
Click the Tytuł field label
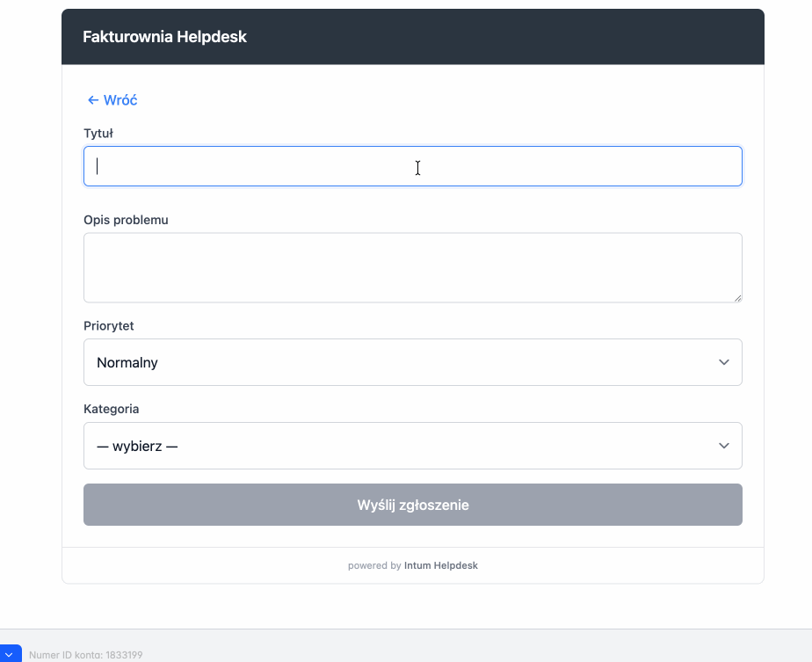(98, 134)
